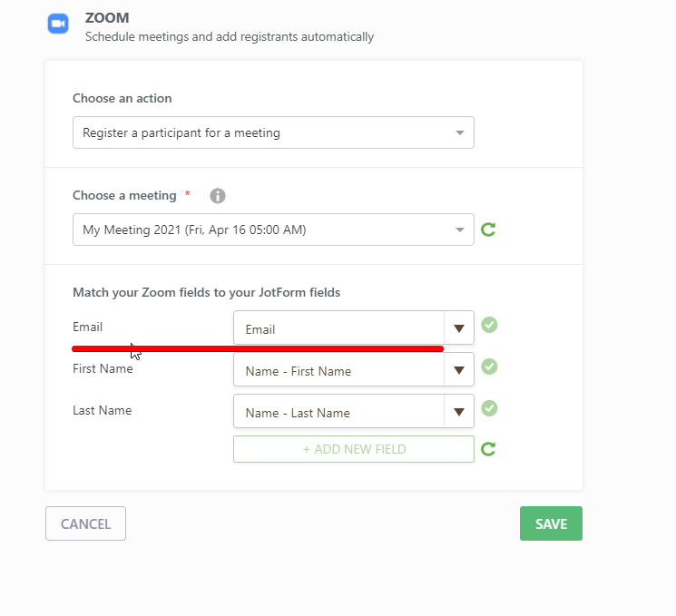Save the Zoom integration settings

[551, 523]
